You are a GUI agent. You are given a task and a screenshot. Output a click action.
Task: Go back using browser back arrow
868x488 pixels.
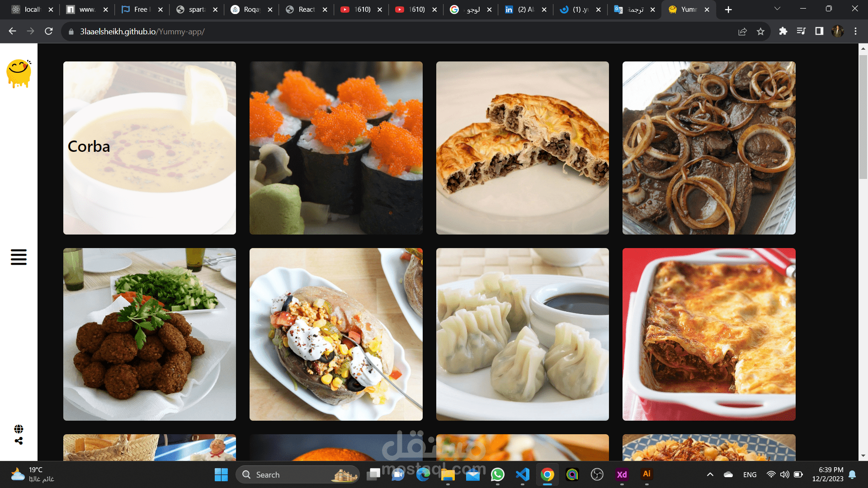click(x=12, y=31)
